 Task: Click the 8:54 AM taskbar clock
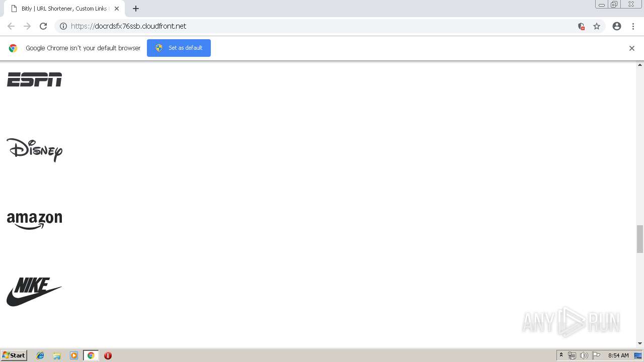618,355
